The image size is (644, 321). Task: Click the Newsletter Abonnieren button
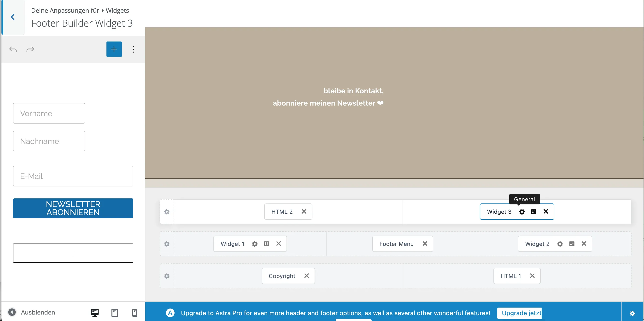(x=73, y=208)
